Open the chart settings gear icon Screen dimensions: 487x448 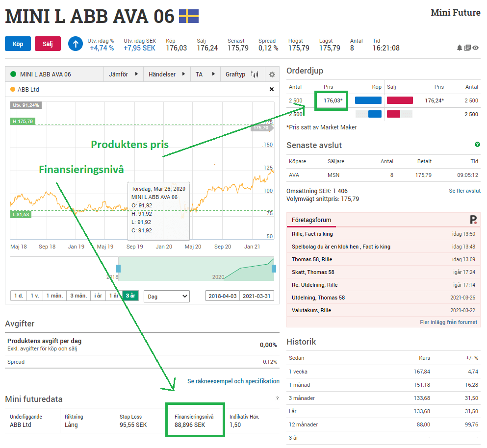(272, 74)
